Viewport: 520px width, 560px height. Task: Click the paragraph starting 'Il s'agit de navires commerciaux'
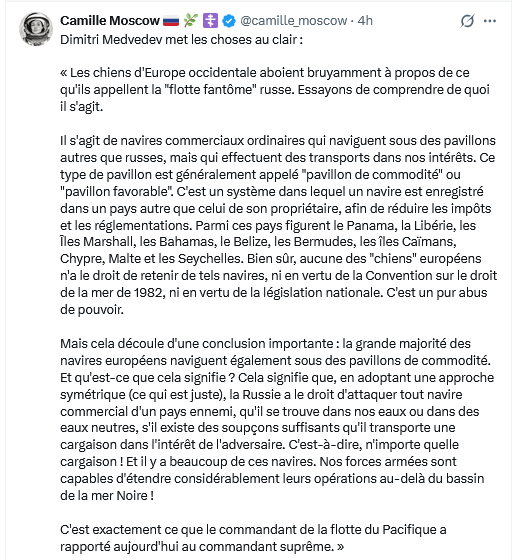[279, 225]
